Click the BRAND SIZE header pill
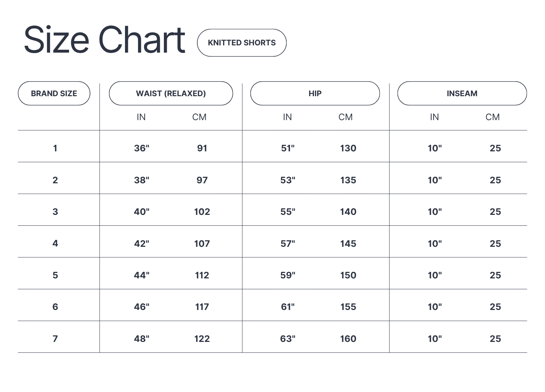Screen dimensions: 545x392 click(54, 94)
